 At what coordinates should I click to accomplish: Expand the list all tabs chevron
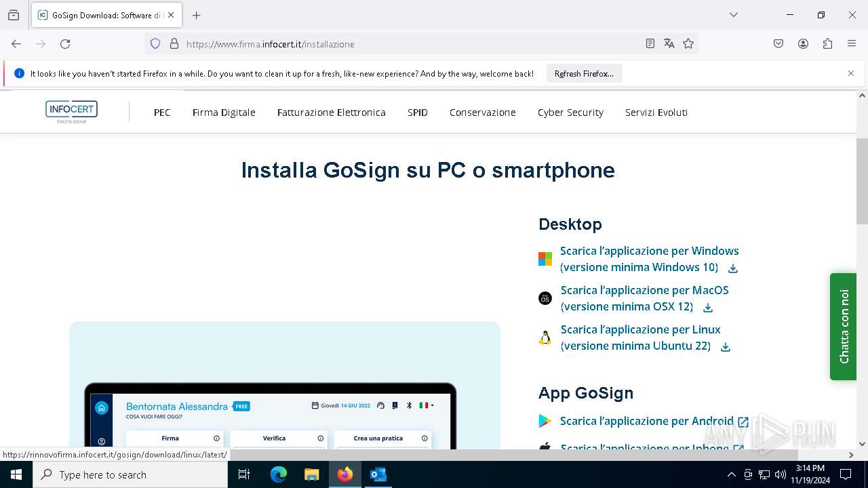[733, 15]
